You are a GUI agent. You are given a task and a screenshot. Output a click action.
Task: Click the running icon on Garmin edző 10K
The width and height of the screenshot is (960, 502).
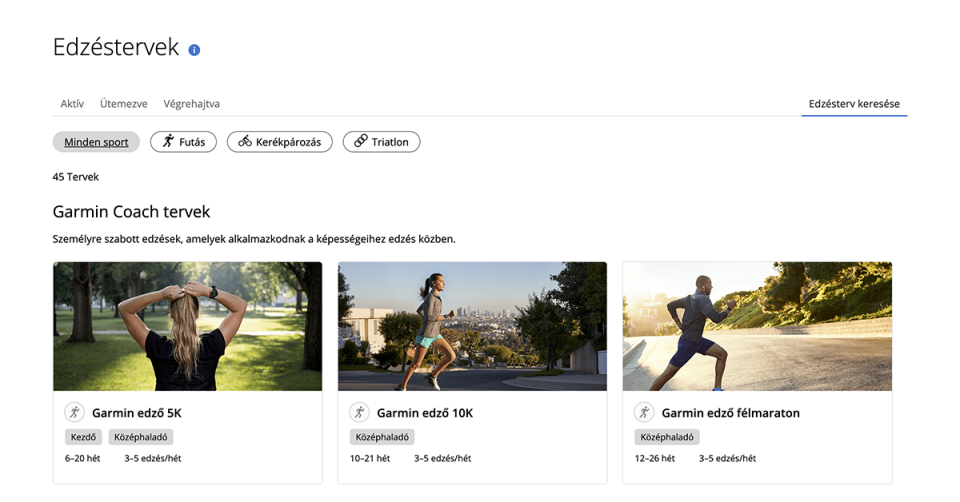tap(359, 412)
